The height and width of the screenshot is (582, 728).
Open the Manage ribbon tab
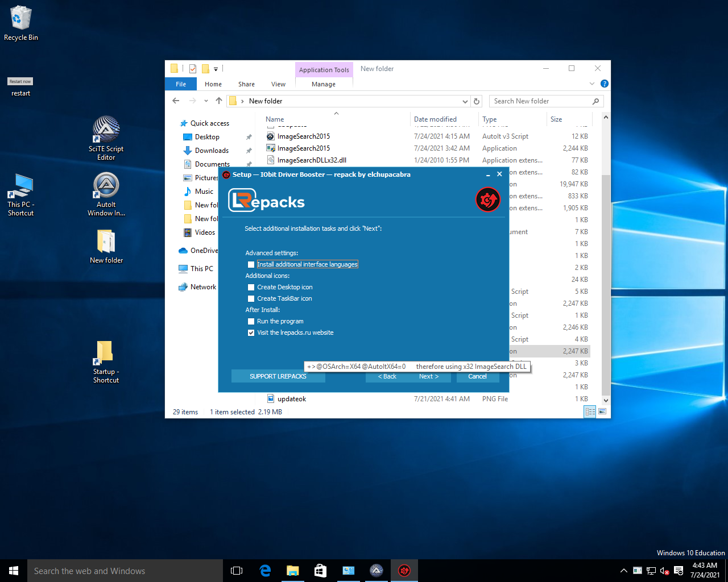click(x=324, y=84)
